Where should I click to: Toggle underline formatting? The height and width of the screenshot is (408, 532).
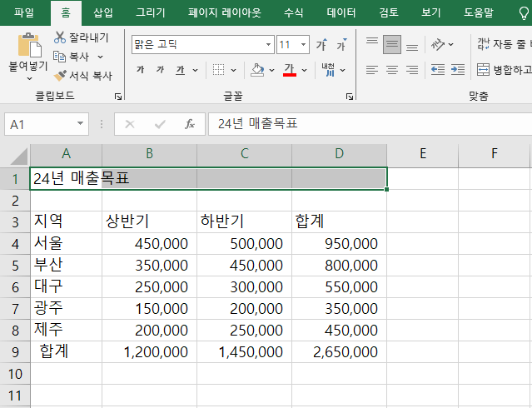tap(180, 70)
